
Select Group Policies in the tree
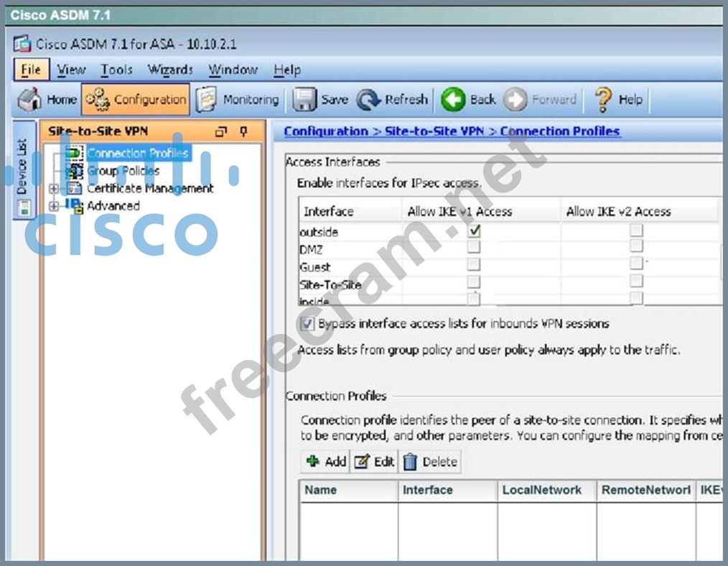(x=123, y=171)
